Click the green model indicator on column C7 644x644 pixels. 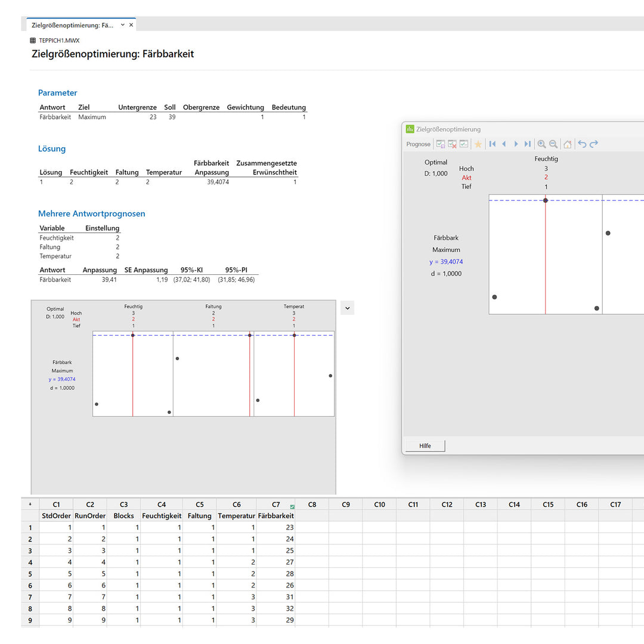[x=292, y=507]
